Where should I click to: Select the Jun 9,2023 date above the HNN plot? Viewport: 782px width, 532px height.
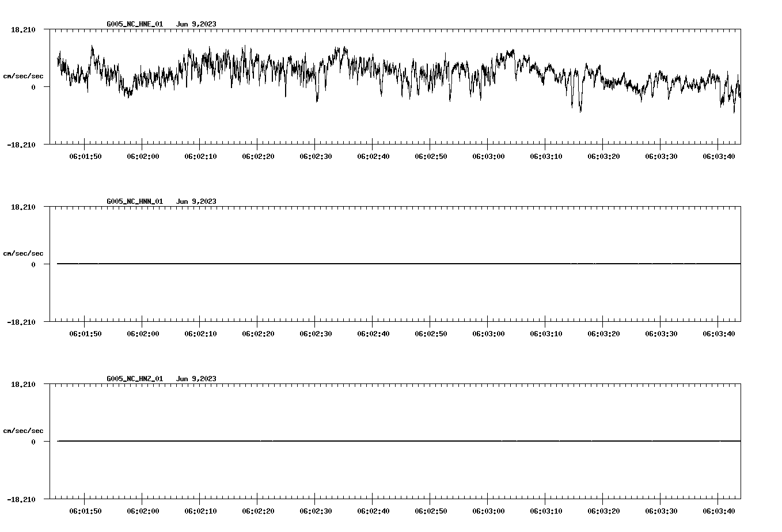(196, 202)
